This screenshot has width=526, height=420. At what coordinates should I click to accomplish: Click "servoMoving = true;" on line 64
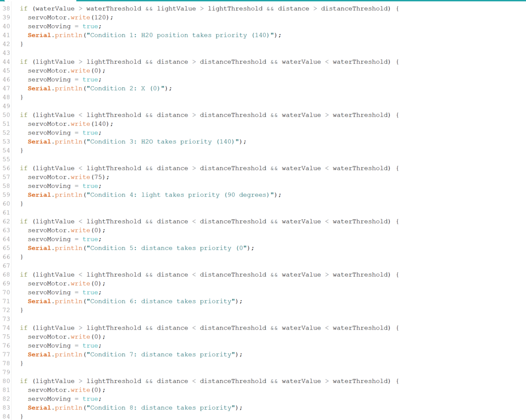click(64, 239)
